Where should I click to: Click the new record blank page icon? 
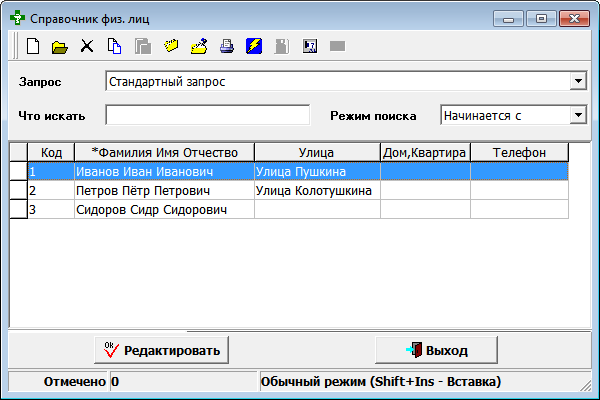(33, 46)
